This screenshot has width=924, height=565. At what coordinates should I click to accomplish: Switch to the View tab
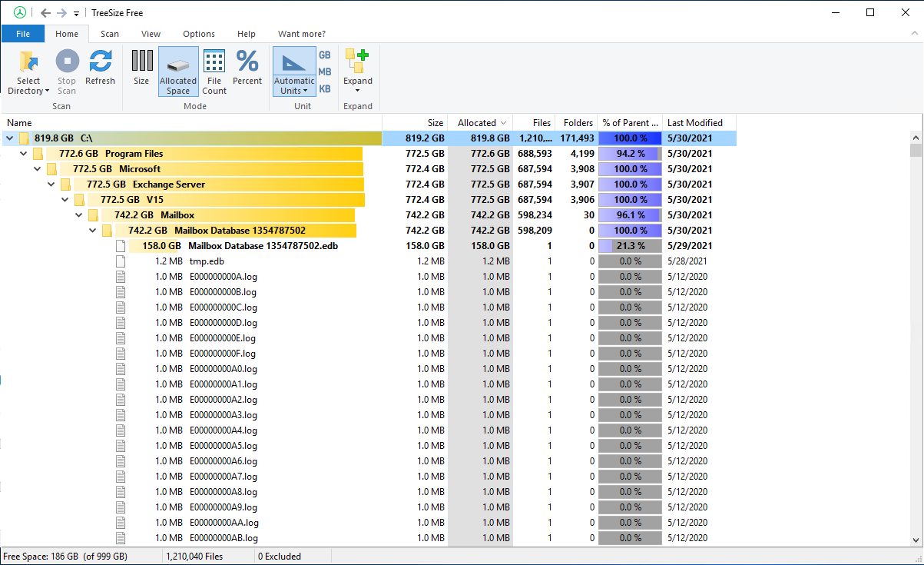pos(151,34)
